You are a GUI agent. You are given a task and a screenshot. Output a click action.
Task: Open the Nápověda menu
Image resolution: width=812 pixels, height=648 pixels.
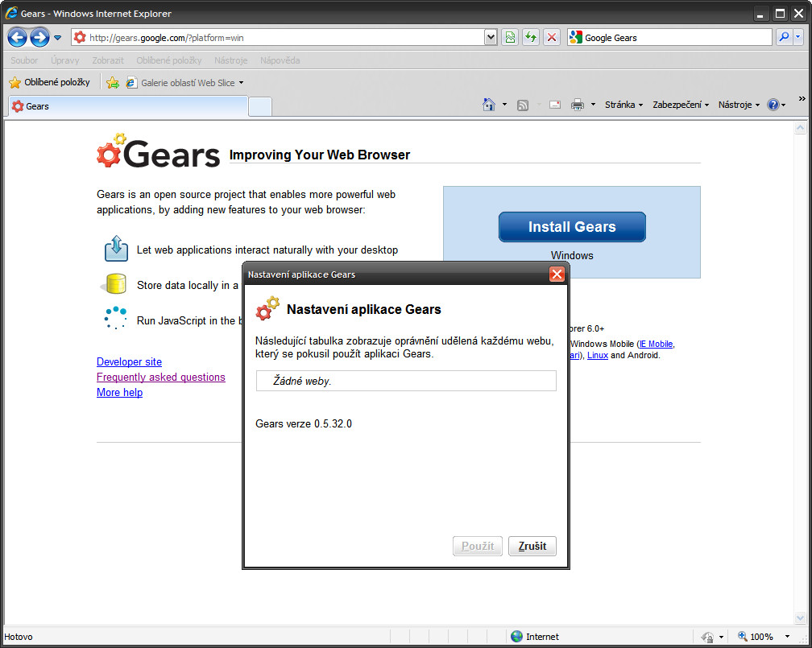280,60
